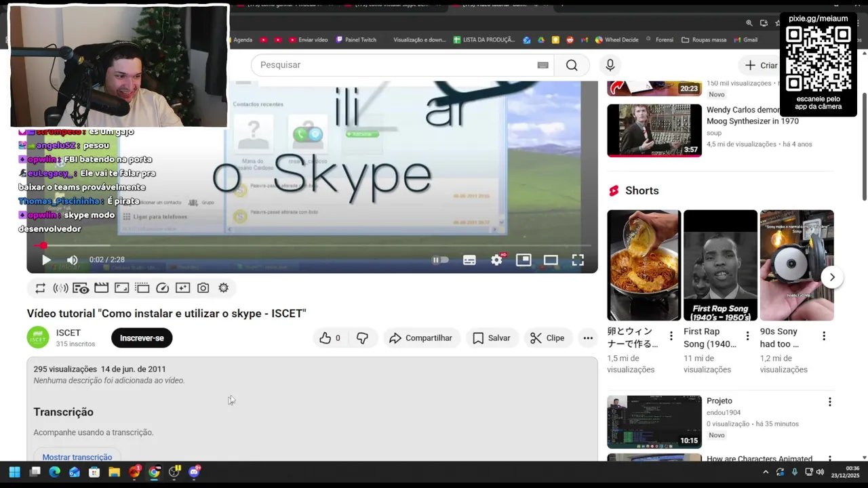Enable miniplayer mode
868x488 pixels.
(x=524, y=260)
